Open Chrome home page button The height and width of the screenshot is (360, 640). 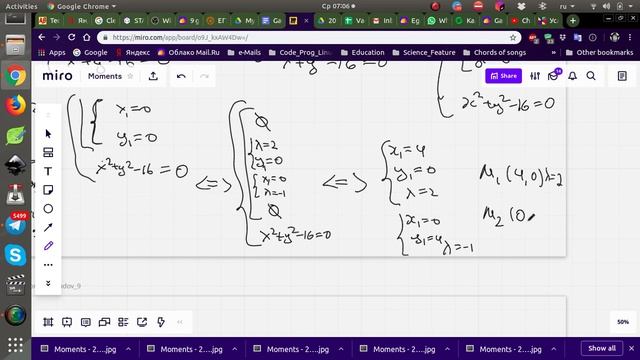87,37
